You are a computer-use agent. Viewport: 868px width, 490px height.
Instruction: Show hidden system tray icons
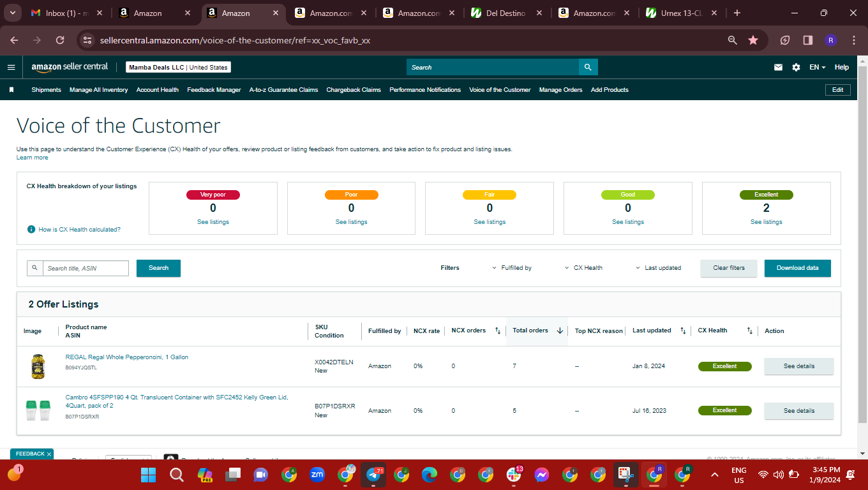tap(715, 475)
